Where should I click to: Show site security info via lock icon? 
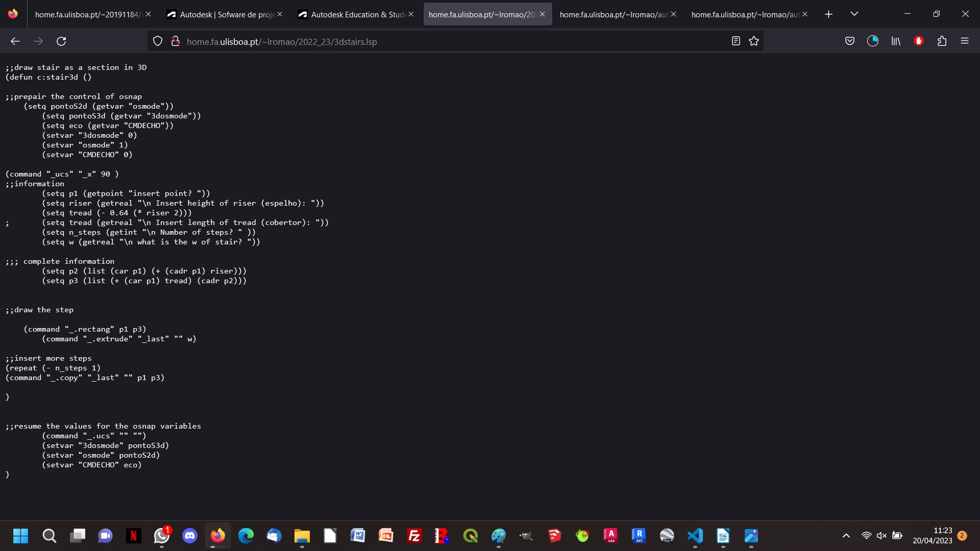pos(175,41)
